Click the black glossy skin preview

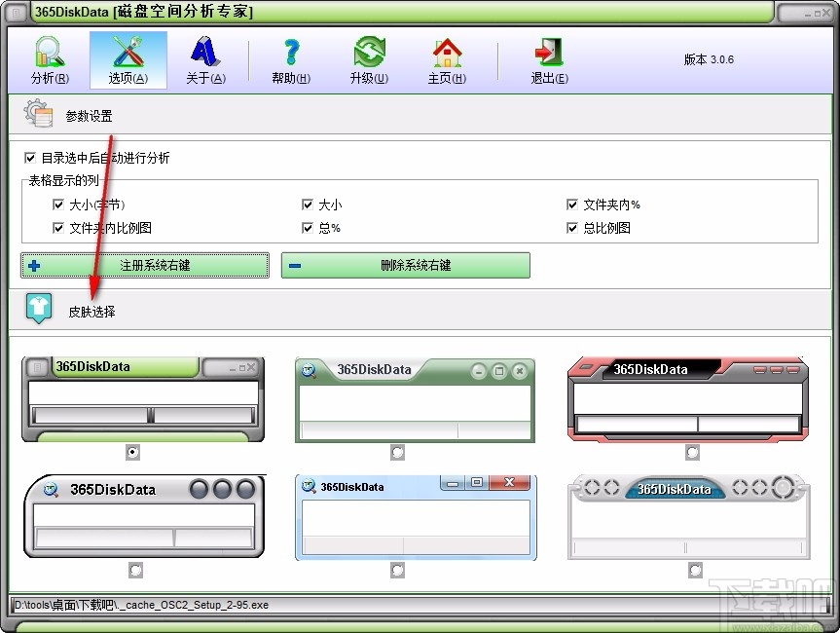click(x=145, y=516)
